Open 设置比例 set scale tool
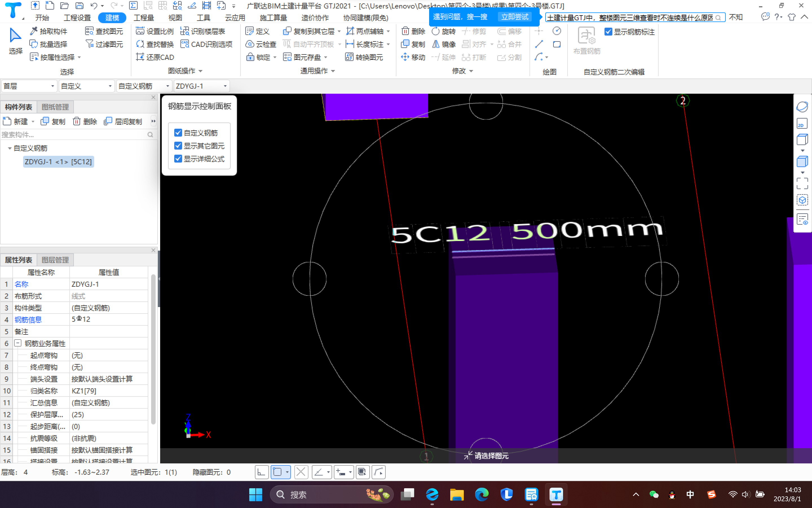Viewport: 812px width, 508px height. pos(155,31)
